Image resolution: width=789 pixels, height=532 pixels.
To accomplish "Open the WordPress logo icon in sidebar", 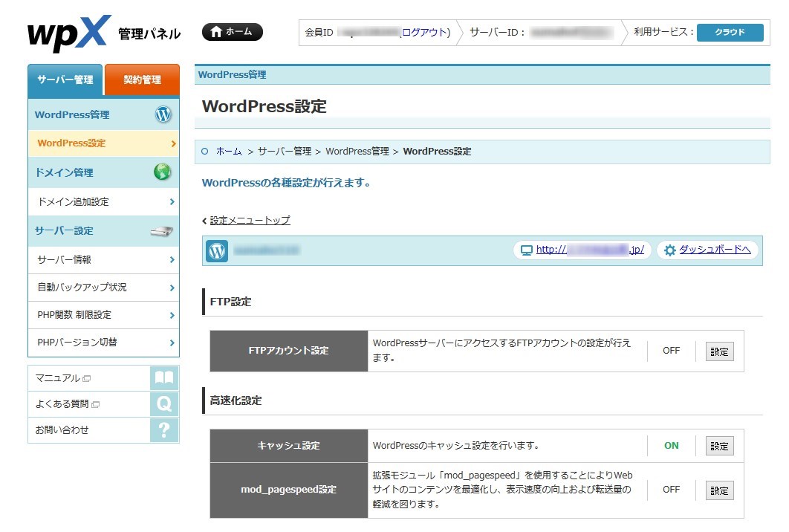I will [163, 114].
